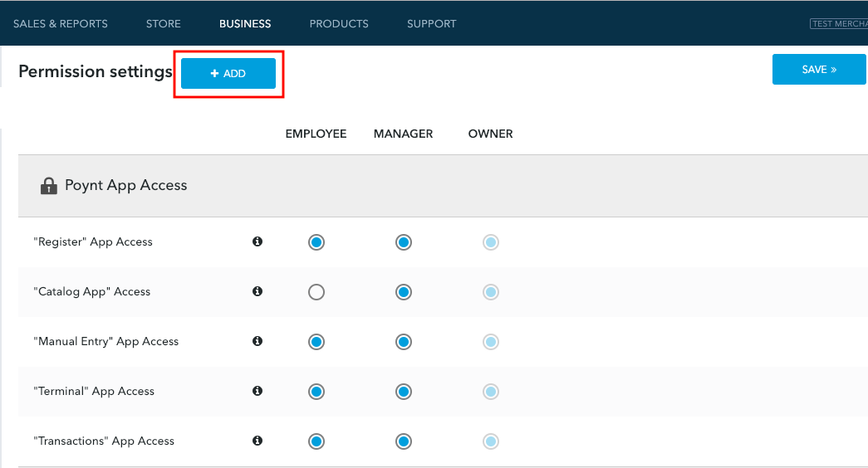
Task: Enable Employee access for "Catalog App"
Action: tap(316, 292)
